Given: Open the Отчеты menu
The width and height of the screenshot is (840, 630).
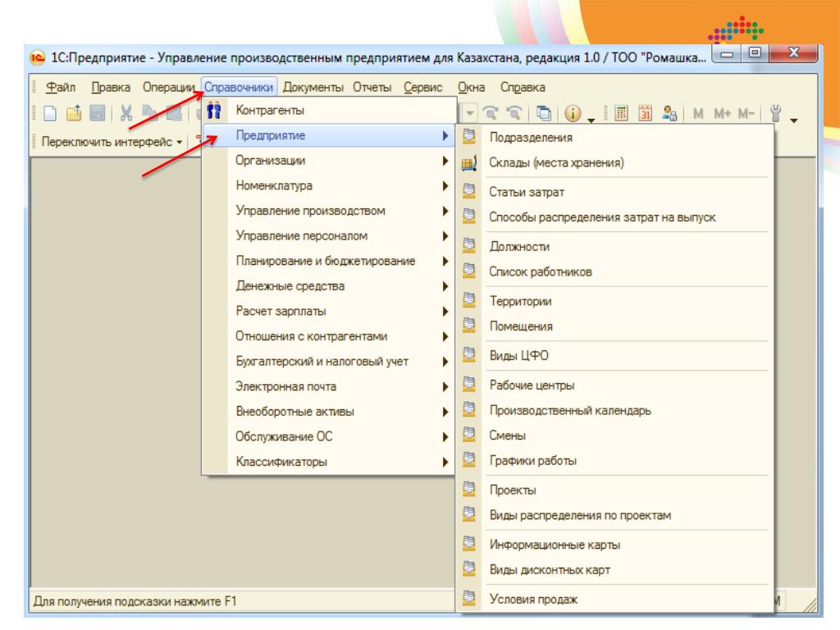Looking at the screenshot, I should pyautogui.click(x=372, y=87).
